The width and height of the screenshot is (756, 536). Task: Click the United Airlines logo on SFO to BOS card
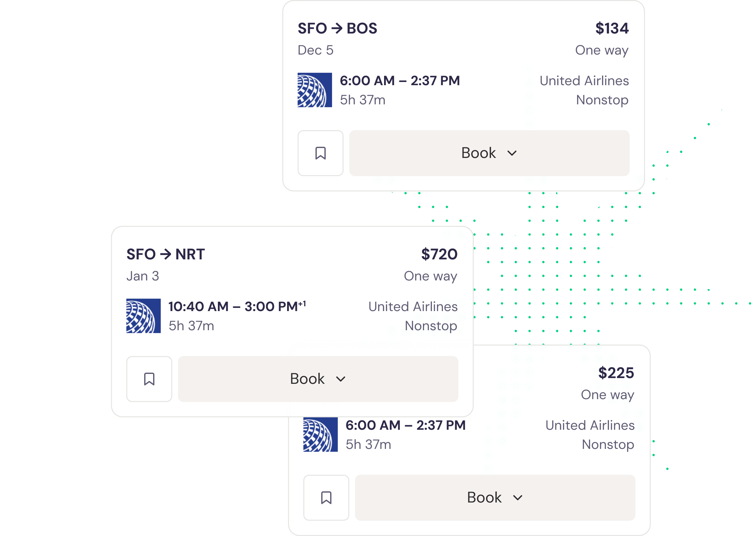click(315, 90)
